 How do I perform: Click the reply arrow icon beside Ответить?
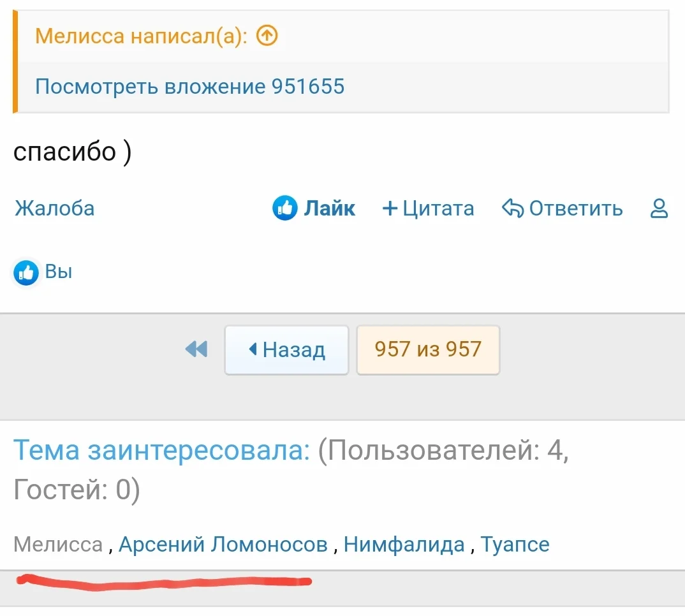pyautogui.click(x=512, y=209)
